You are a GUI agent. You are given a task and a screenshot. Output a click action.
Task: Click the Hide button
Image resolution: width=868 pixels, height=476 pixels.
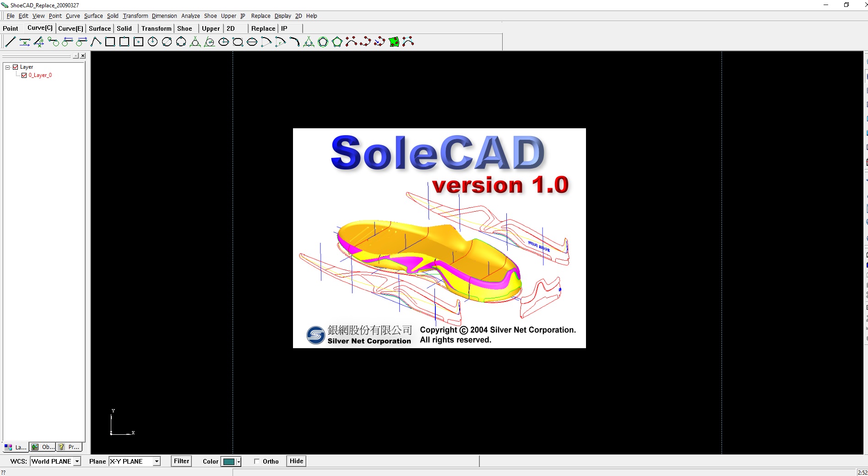coord(296,461)
